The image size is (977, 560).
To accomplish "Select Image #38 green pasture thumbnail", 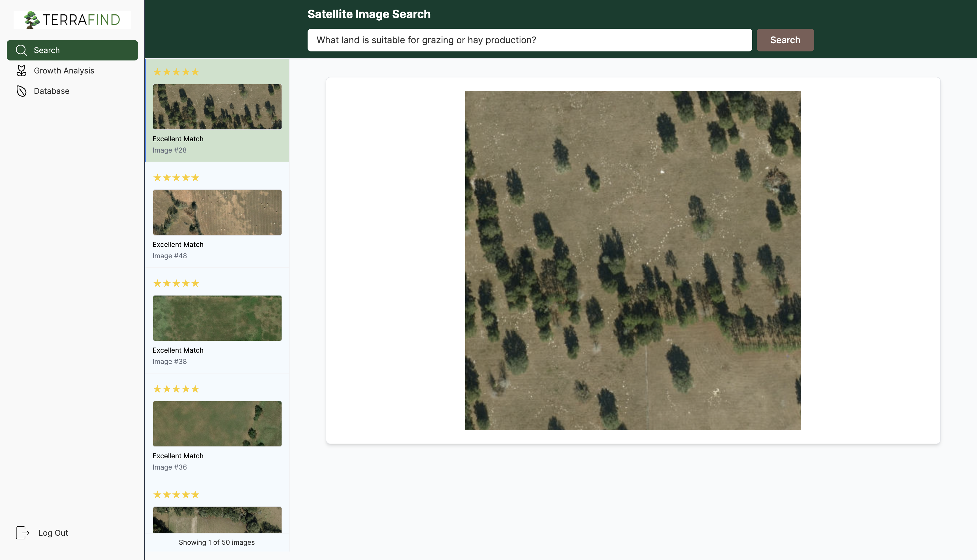I will [x=217, y=318].
